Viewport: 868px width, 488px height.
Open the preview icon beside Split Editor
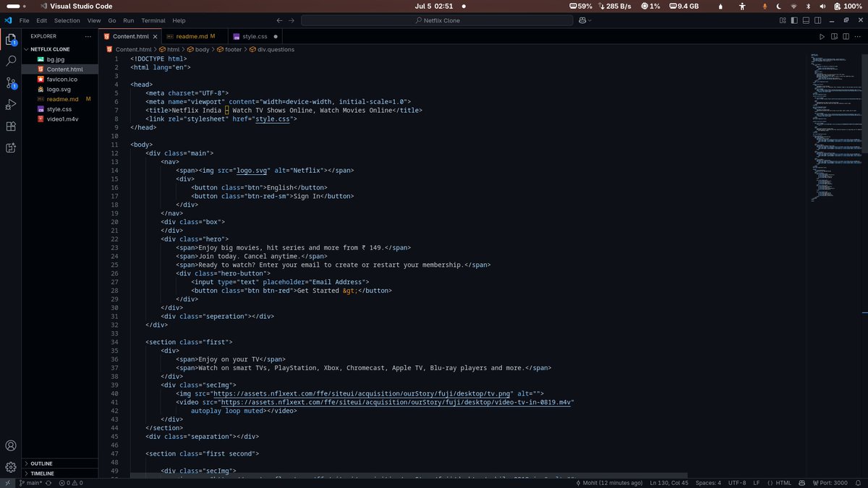pyautogui.click(x=834, y=36)
